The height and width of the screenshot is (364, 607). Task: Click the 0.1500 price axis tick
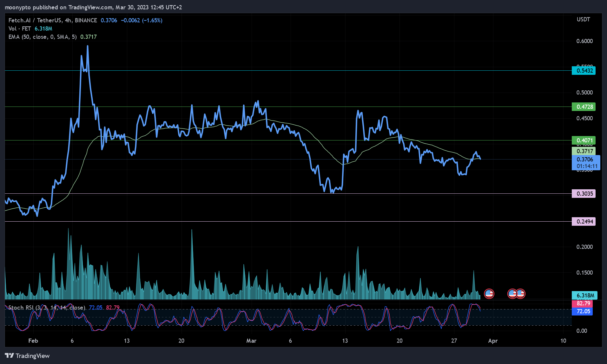tap(584, 272)
